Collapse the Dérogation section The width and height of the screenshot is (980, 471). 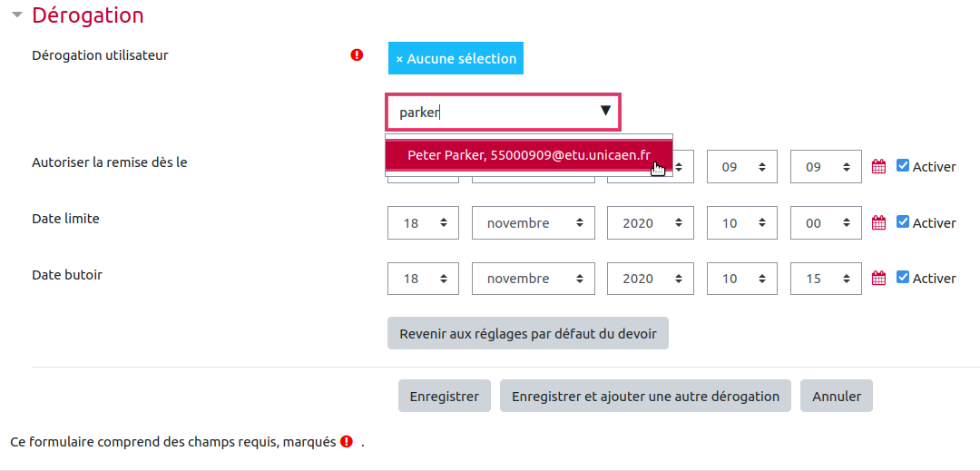17,15
